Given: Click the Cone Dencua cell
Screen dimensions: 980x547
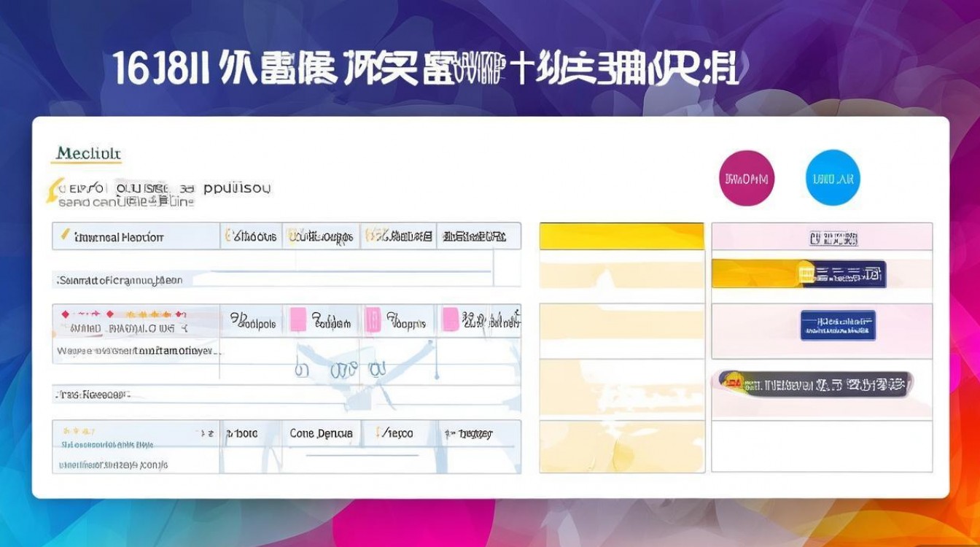Looking at the screenshot, I should click(x=321, y=433).
